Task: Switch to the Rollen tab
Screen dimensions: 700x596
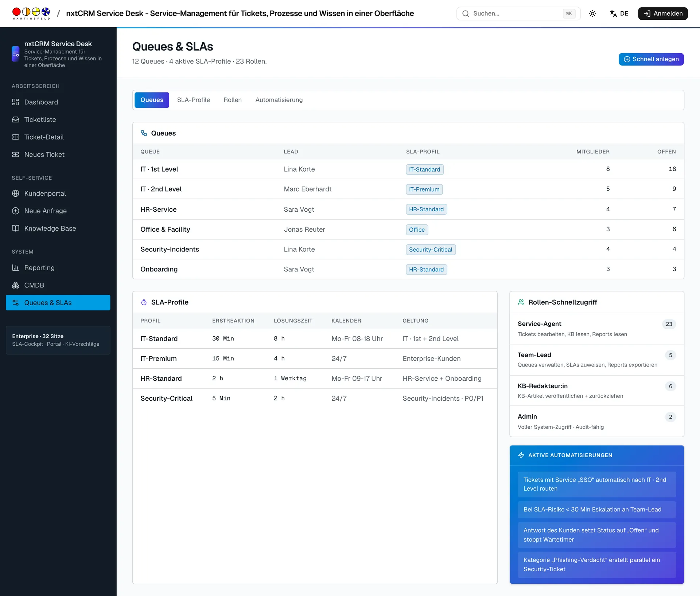Action: tap(233, 100)
